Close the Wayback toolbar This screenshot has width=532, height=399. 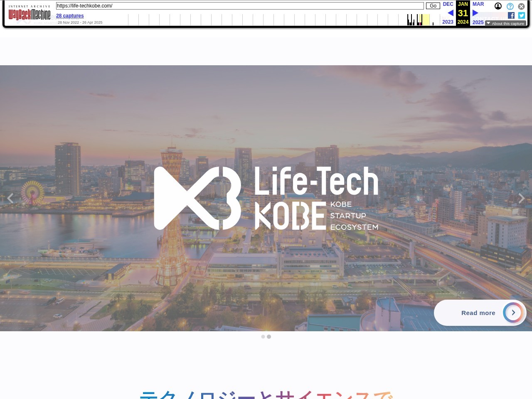click(521, 6)
